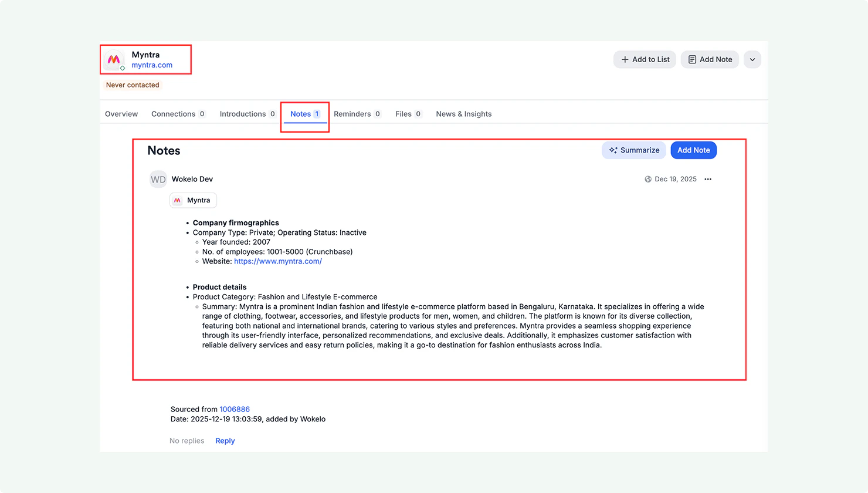Click the Company Type: Private line
The image size is (868, 493).
pyautogui.click(x=280, y=232)
